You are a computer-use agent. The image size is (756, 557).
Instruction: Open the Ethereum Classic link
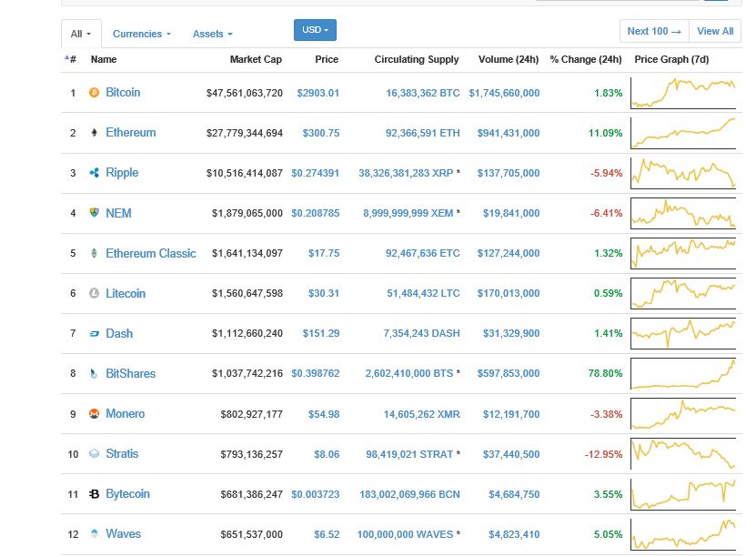[151, 253]
